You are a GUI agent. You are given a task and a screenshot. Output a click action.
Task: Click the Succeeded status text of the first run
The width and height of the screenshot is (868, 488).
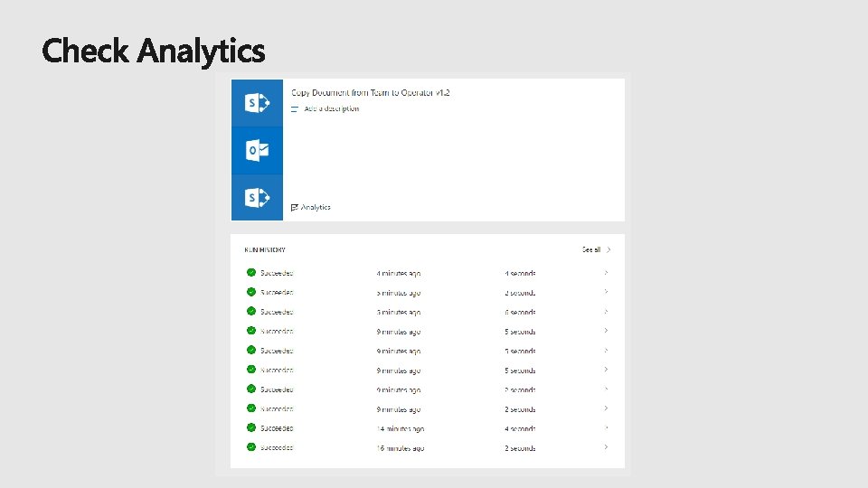[x=277, y=273]
